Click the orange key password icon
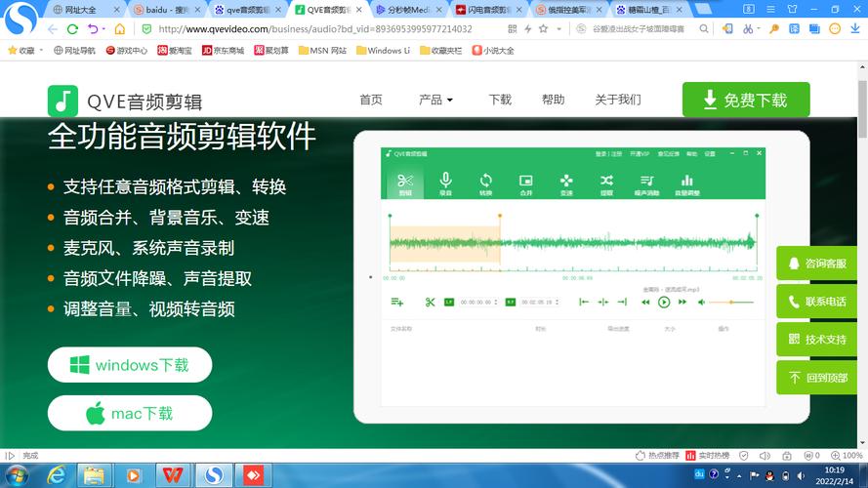The height and width of the screenshot is (488, 868). pos(774,28)
